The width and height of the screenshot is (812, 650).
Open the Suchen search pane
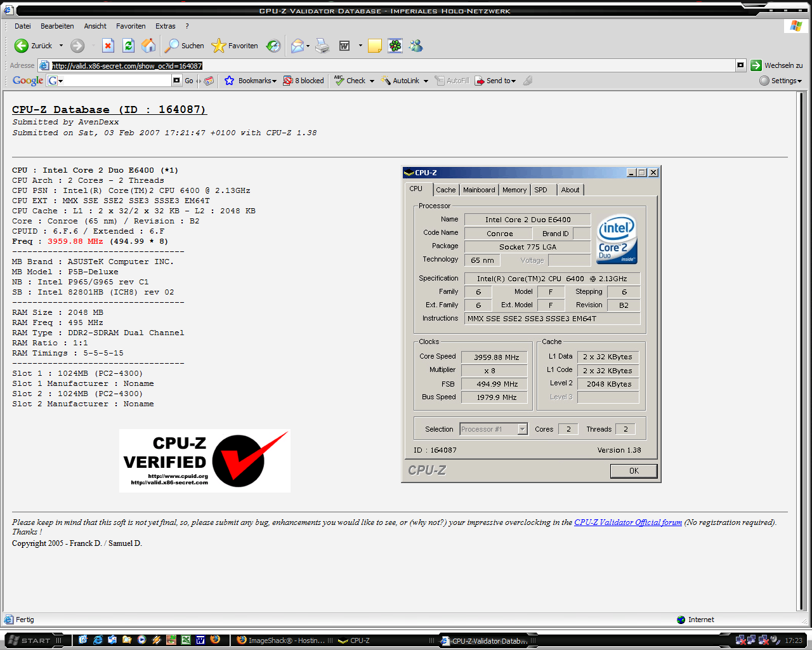(185, 46)
